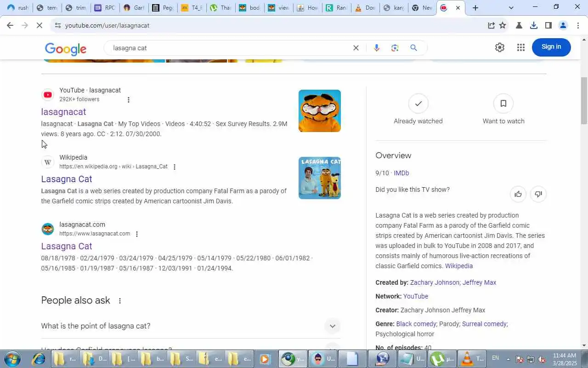Open VLC media player taskbar item
The image size is (588, 368).
click(x=472, y=359)
